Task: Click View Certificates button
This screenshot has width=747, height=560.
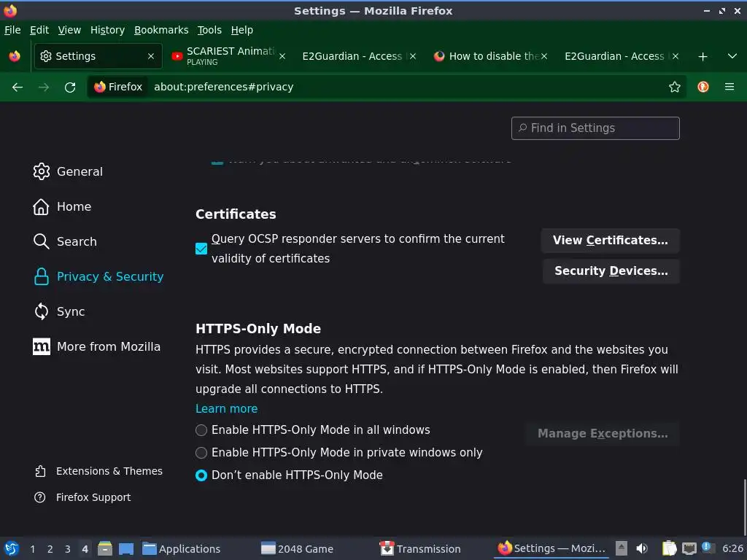Action: [611, 241]
